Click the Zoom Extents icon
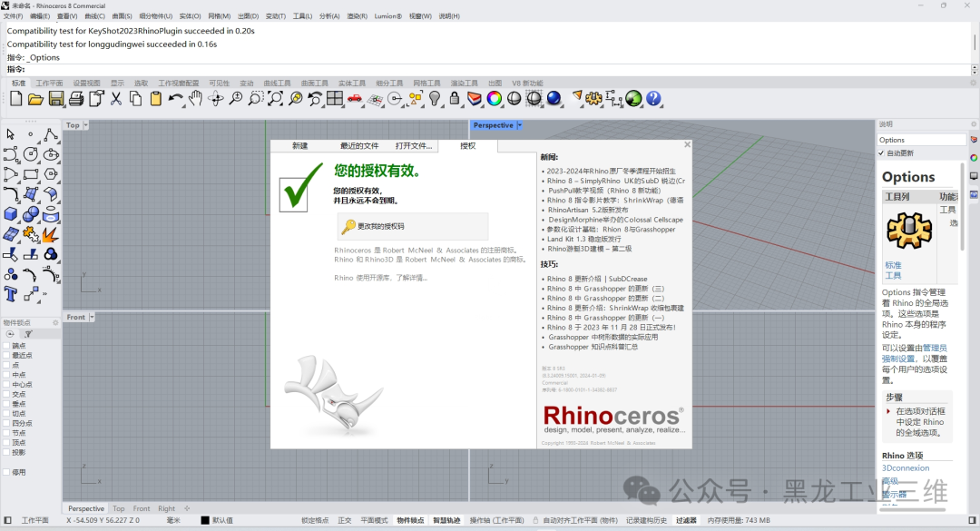The height and width of the screenshot is (531, 980). pyautogui.click(x=276, y=99)
